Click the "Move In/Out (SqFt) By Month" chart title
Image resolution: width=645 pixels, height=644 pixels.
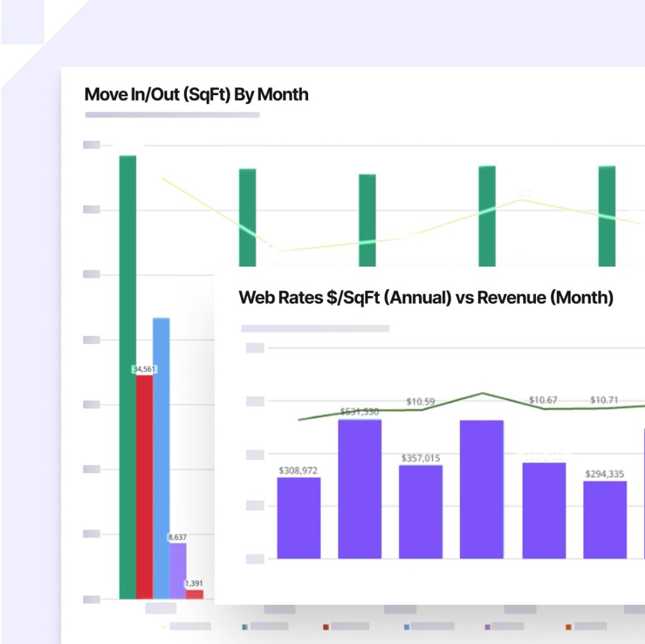tap(197, 95)
